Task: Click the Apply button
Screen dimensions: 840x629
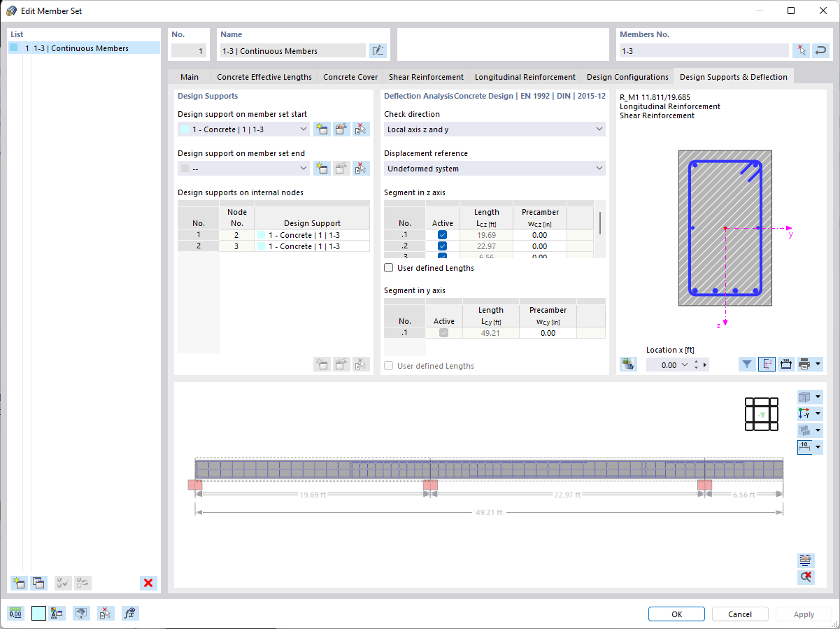Action: 804,614
